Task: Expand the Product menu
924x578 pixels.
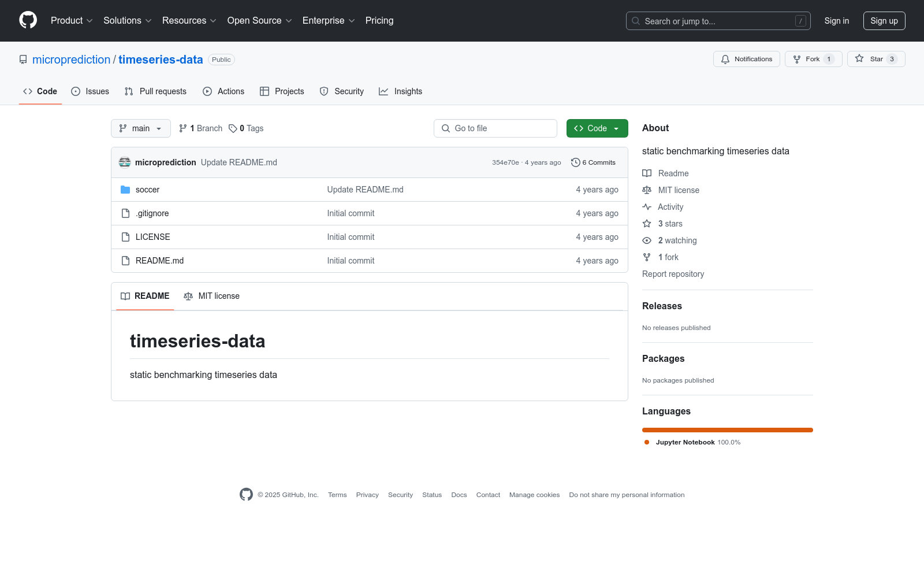Action: click(72, 20)
